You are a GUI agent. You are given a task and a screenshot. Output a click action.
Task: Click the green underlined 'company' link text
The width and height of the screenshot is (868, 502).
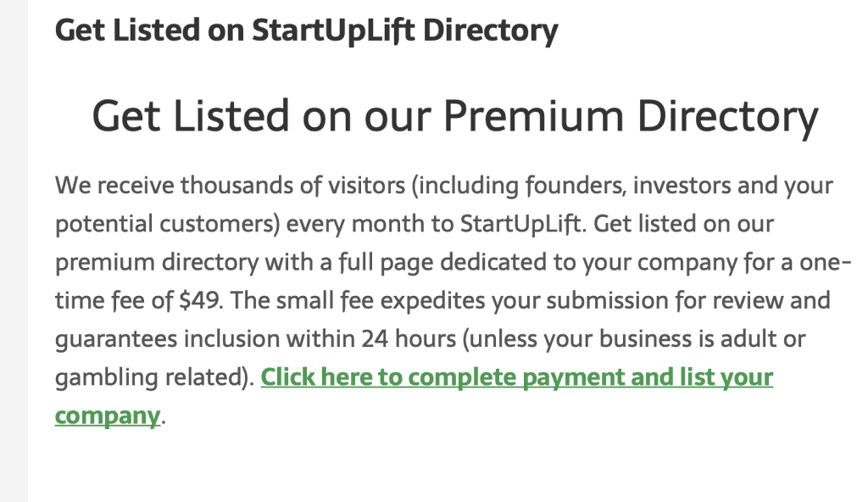click(x=108, y=416)
